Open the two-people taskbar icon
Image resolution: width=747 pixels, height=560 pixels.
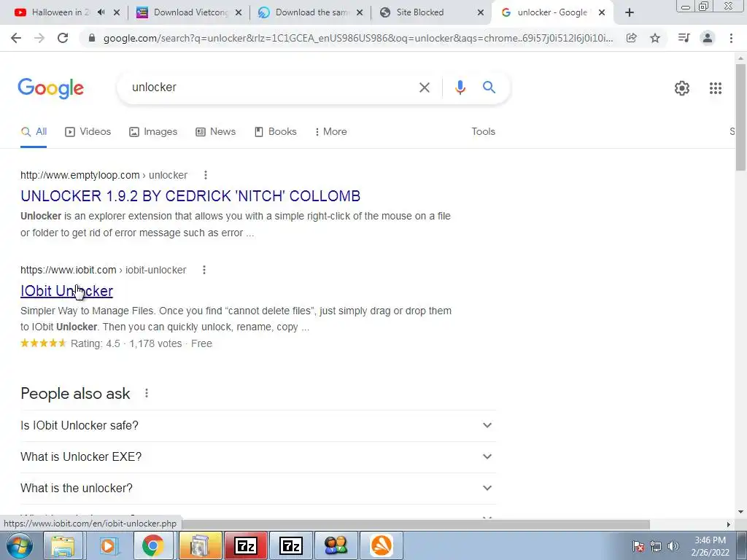[x=336, y=545]
